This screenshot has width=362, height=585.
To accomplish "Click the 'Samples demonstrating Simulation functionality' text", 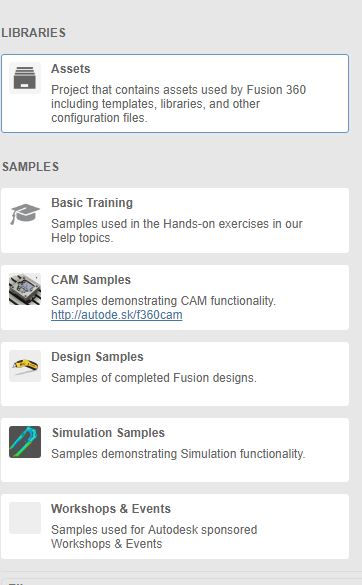I will coord(178,454).
